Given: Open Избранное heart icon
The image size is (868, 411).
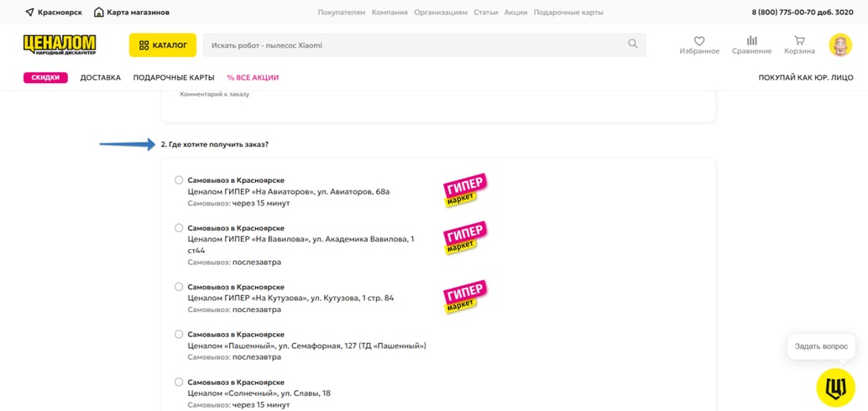Looking at the screenshot, I should (699, 41).
